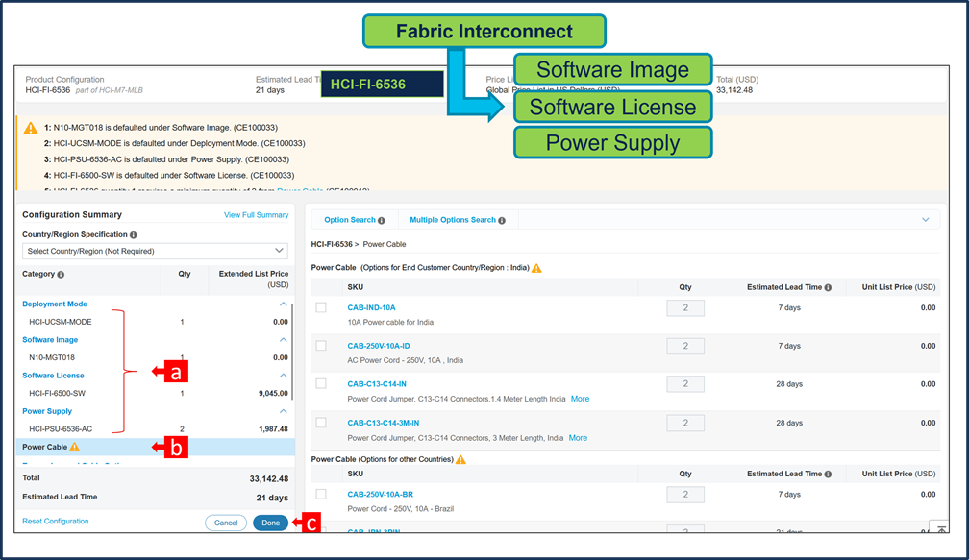969x560 pixels.
Task: Click the warning icon beside Power Cable category
Action: point(74,447)
